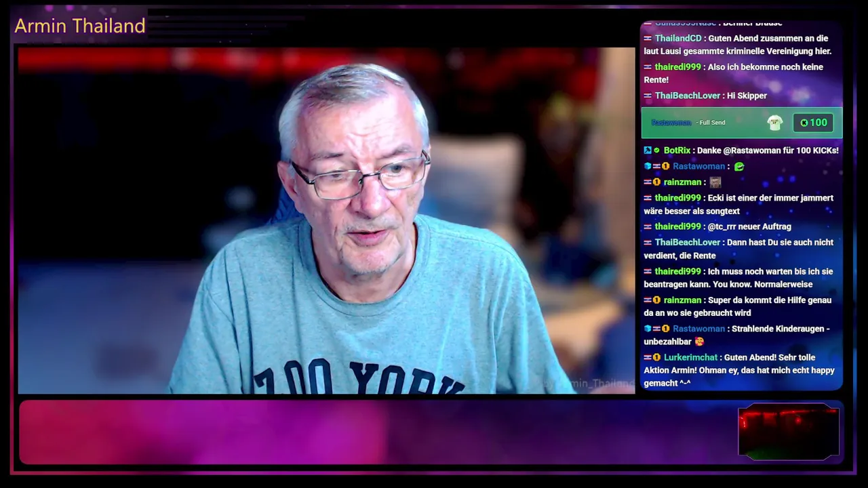Click the text 'für 100 KICKs!'
The image size is (868, 488).
point(810,150)
